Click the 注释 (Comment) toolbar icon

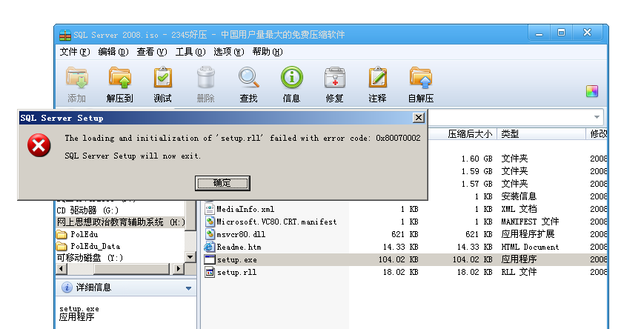[377, 77]
